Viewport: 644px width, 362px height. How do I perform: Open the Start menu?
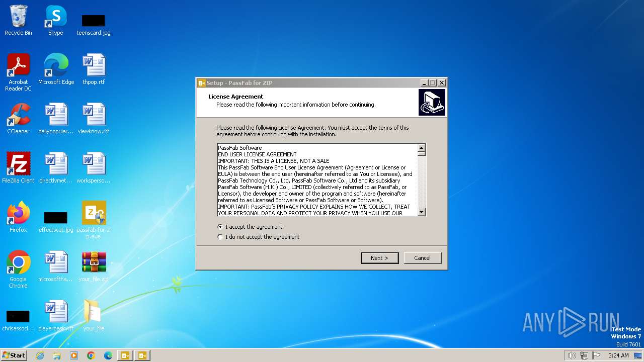pyautogui.click(x=14, y=355)
